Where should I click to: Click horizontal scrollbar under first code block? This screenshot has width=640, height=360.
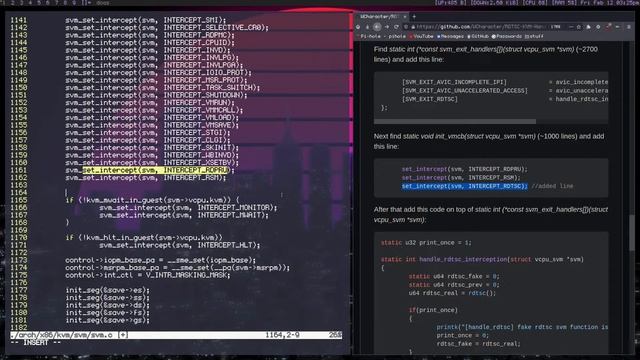click(x=455, y=121)
